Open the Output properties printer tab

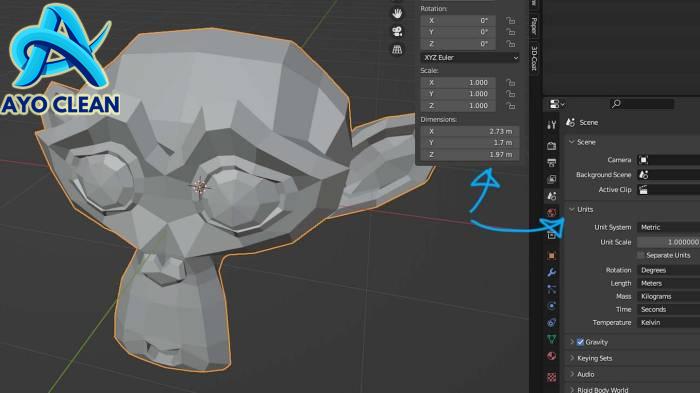coord(552,163)
